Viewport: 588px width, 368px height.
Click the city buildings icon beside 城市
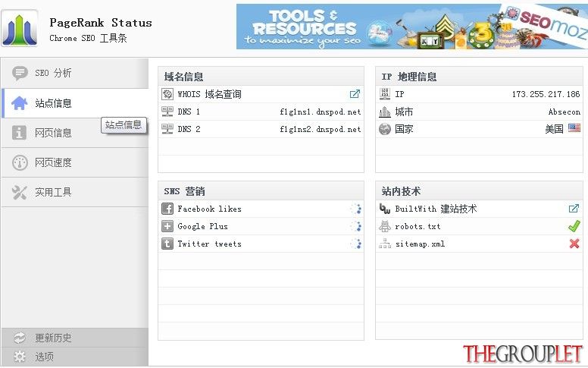point(385,112)
